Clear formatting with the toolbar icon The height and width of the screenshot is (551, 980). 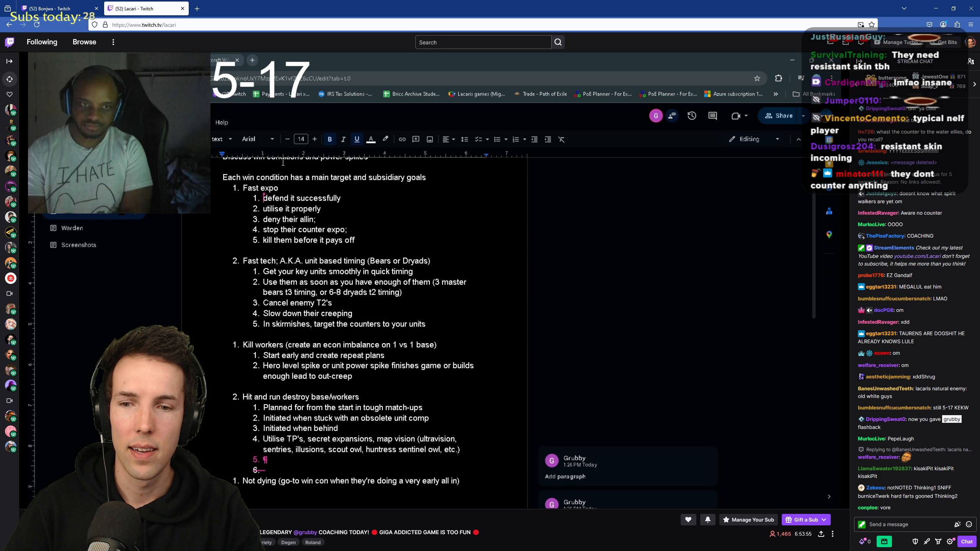click(562, 139)
